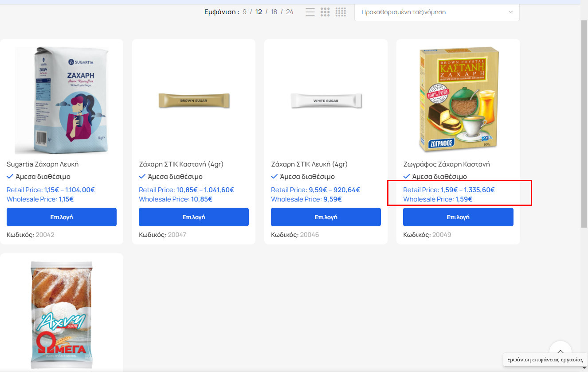Click Άμεσα διαθέσιμο under Ζάχαρη ΣΤΙΚ Καστανή
The height and width of the screenshot is (372, 588).
175,177
